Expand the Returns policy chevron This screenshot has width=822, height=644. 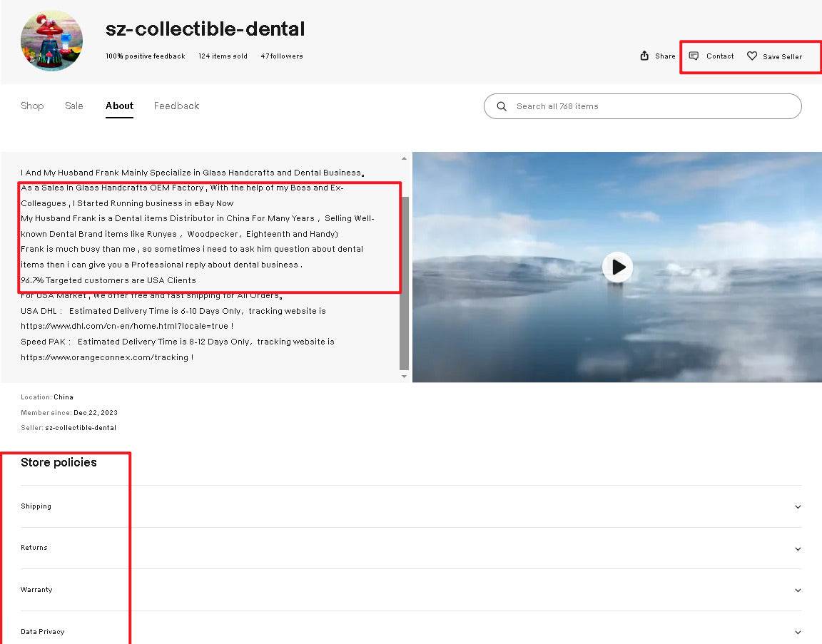point(797,548)
